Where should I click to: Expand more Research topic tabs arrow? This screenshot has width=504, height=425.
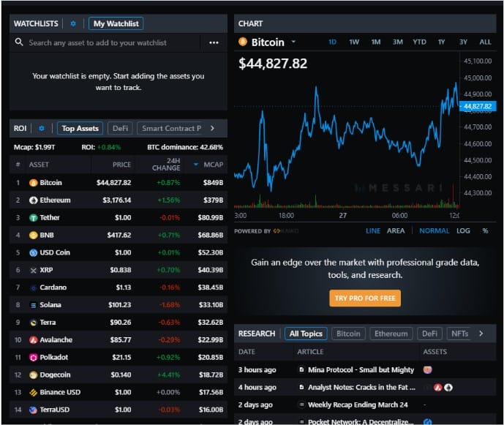[481, 334]
